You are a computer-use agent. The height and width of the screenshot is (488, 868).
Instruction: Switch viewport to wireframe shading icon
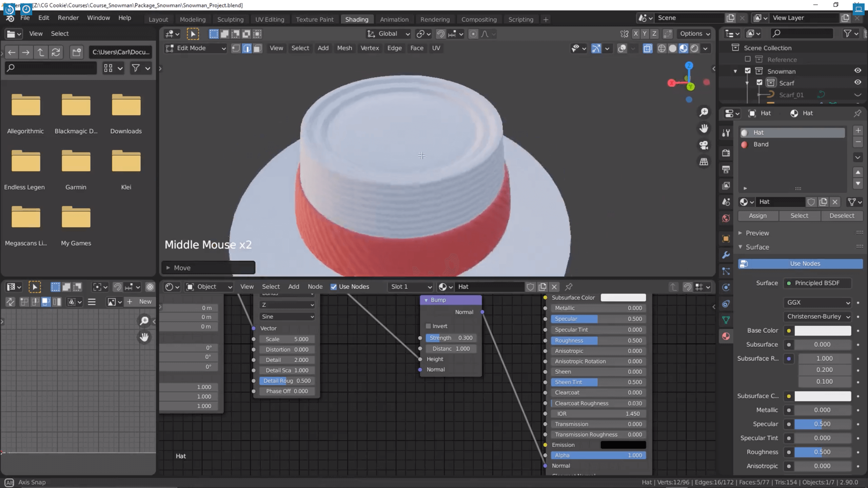662,48
